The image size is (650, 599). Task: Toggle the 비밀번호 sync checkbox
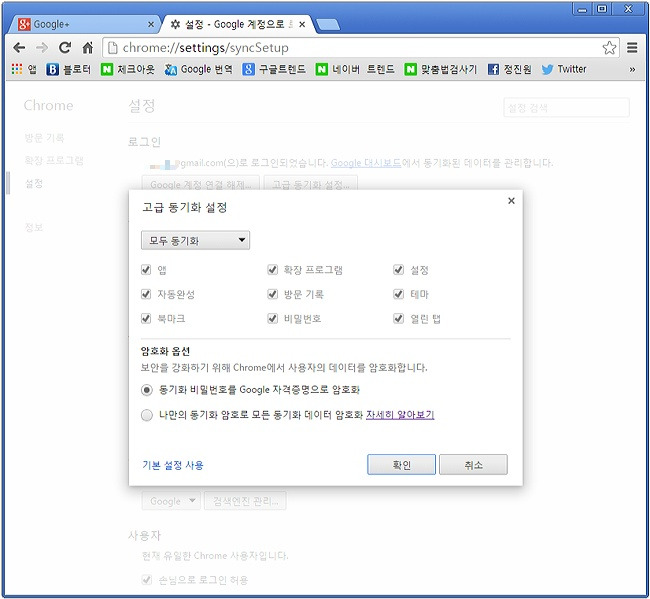[x=272, y=318]
